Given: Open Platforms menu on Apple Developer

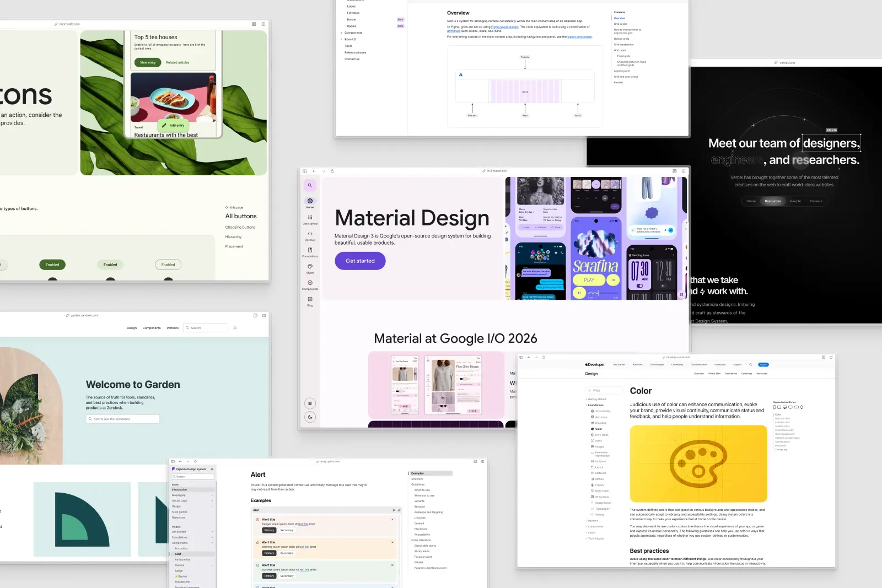Looking at the screenshot, I should (x=638, y=365).
